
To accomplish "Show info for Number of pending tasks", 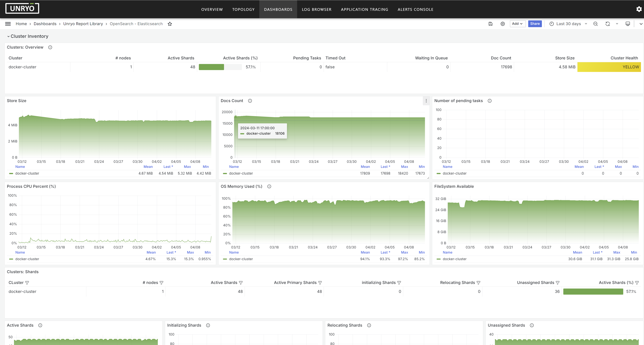I will point(490,101).
